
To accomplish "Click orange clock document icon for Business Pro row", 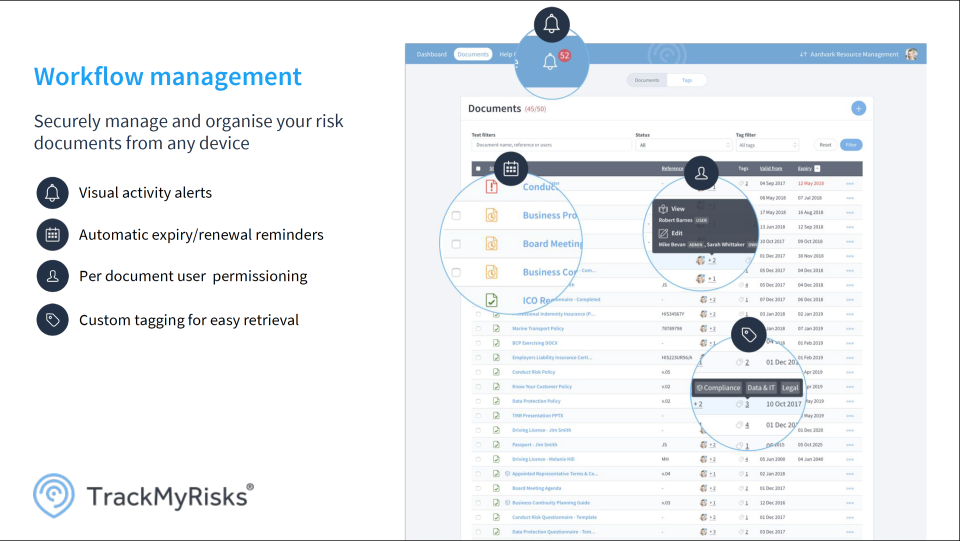I will (x=492, y=215).
